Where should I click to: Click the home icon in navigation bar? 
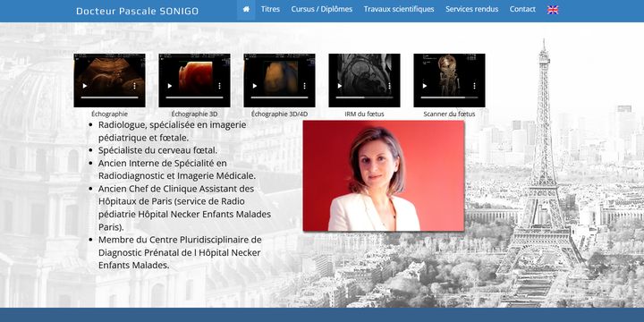246,9
